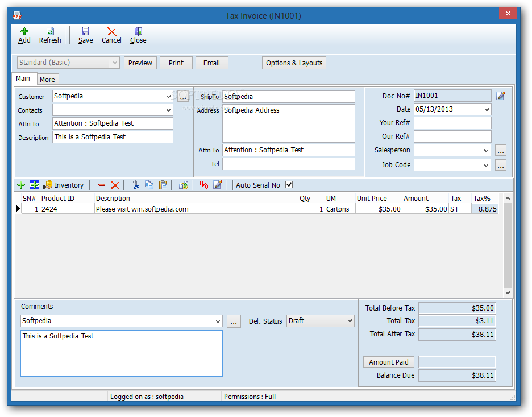Click 'Permissions : Full' status text
The width and height of the screenshot is (532, 417).
tap(250, 397)
